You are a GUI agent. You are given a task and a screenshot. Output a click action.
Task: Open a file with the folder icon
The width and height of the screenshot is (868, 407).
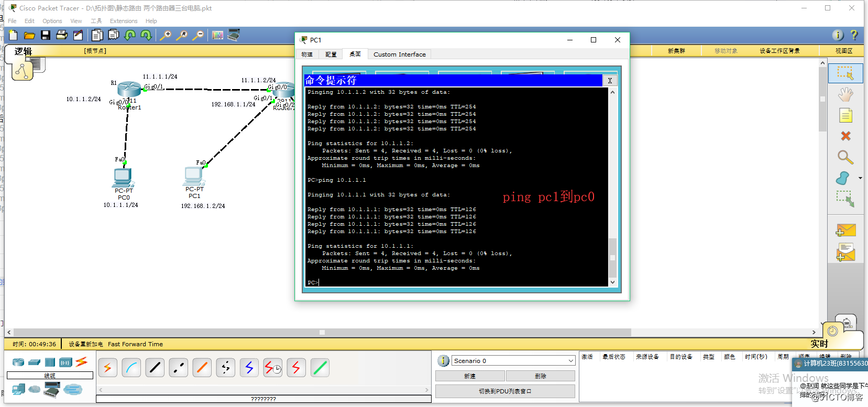[x=29, y=35]
